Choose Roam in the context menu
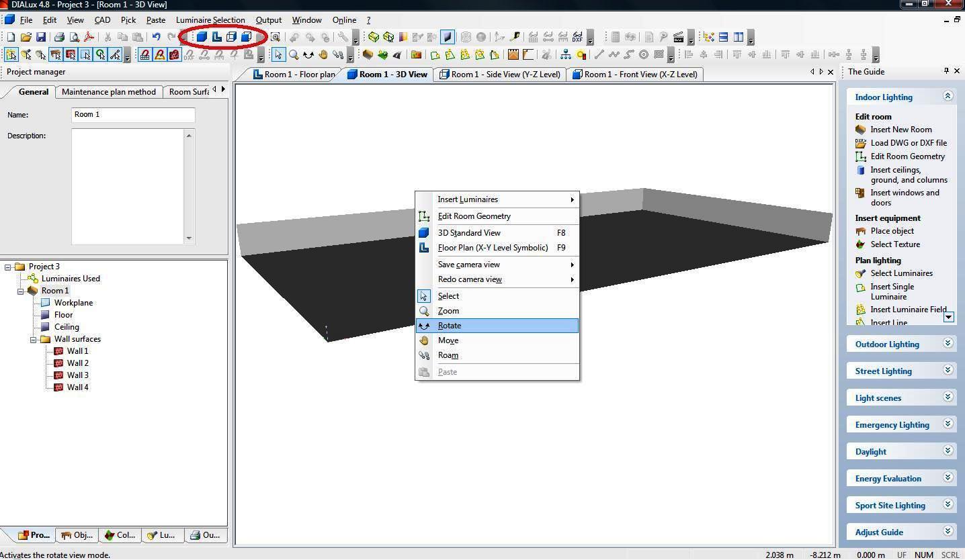The height and width of the screenshot is (560, 965). [497, 355]
